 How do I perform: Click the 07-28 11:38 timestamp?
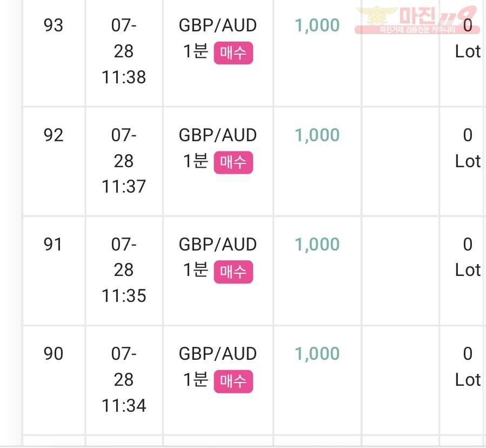(x=124, y=51)
